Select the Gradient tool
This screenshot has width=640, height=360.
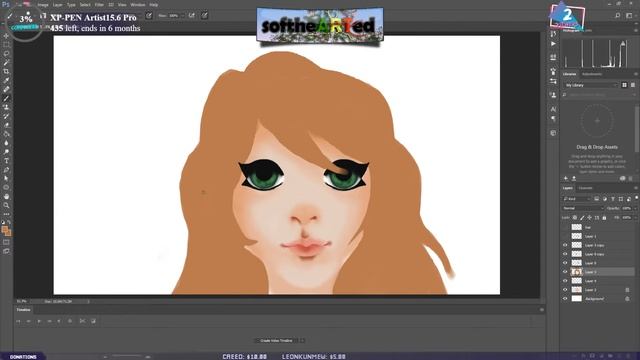tap(6, 134)
